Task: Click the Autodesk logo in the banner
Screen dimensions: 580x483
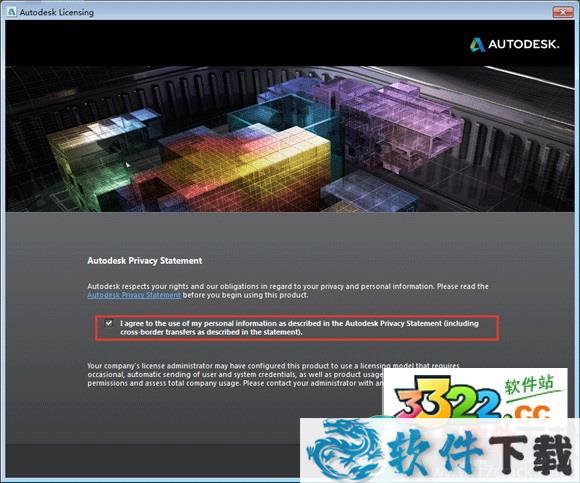Action: (x=514, y=44)
